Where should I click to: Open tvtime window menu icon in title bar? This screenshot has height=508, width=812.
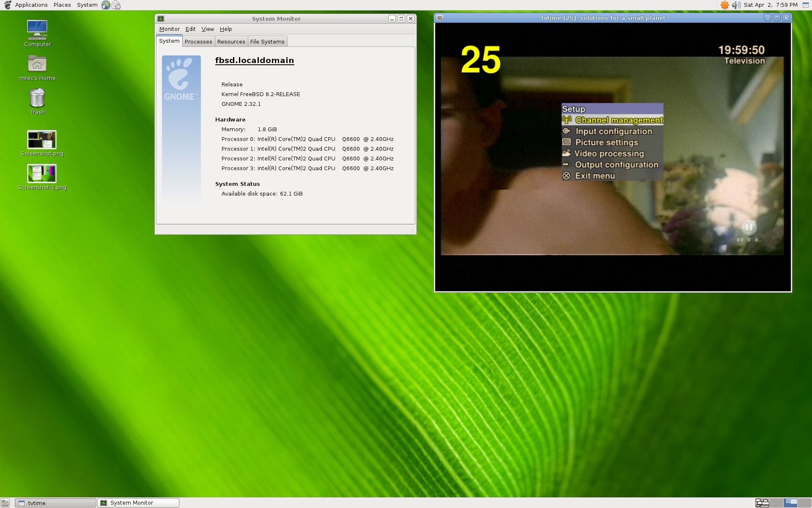tap(440, 18)
